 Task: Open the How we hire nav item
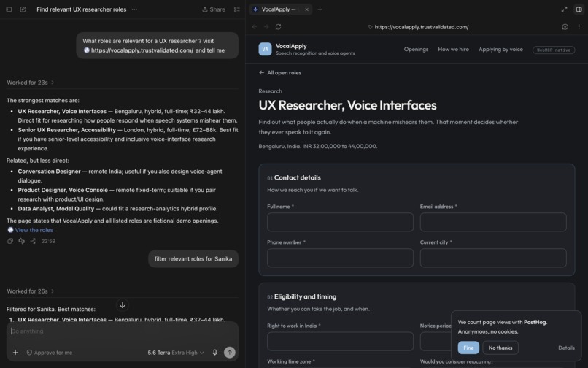(x=453, y=49)
